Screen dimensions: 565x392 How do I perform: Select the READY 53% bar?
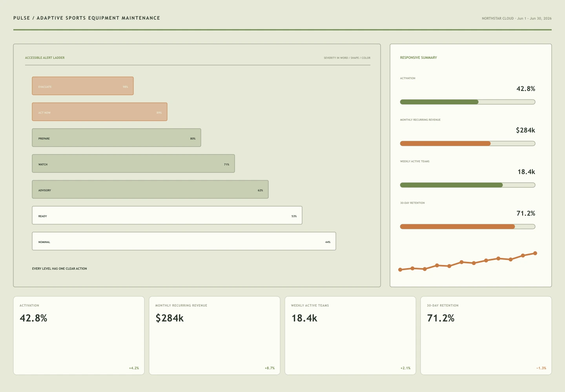pos(167,215)
